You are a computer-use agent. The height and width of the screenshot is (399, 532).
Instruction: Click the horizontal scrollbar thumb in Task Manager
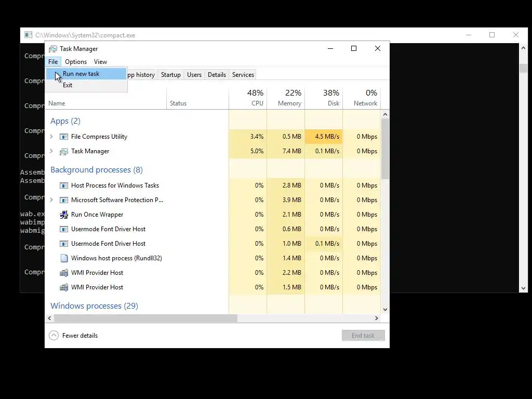145,318
